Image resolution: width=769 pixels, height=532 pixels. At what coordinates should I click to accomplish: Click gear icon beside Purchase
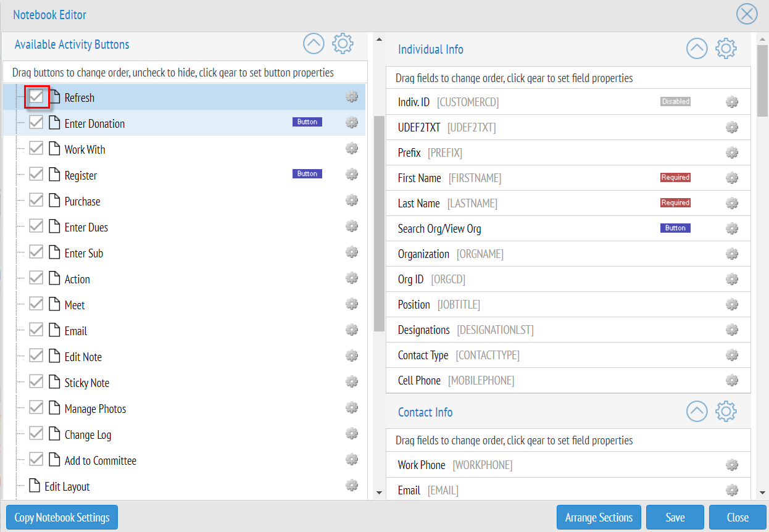point(352,201)
